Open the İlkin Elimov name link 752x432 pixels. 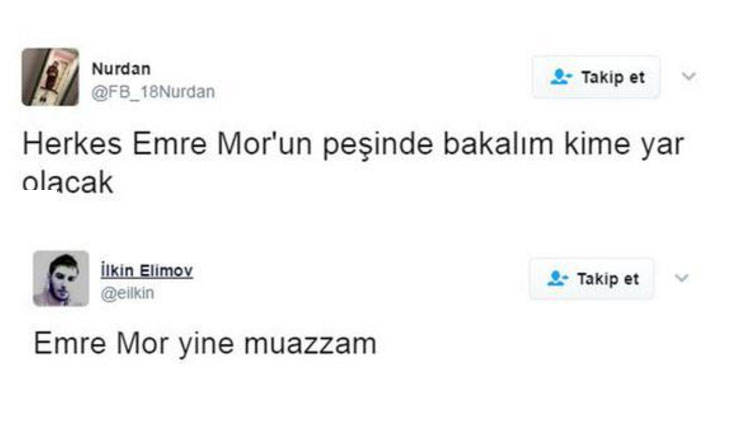(147, 271)
